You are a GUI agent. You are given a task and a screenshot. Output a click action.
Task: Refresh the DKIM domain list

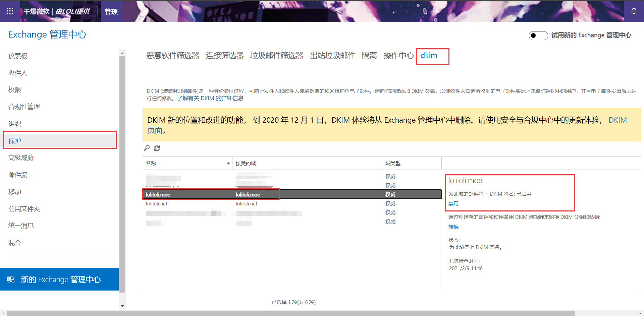157,148
